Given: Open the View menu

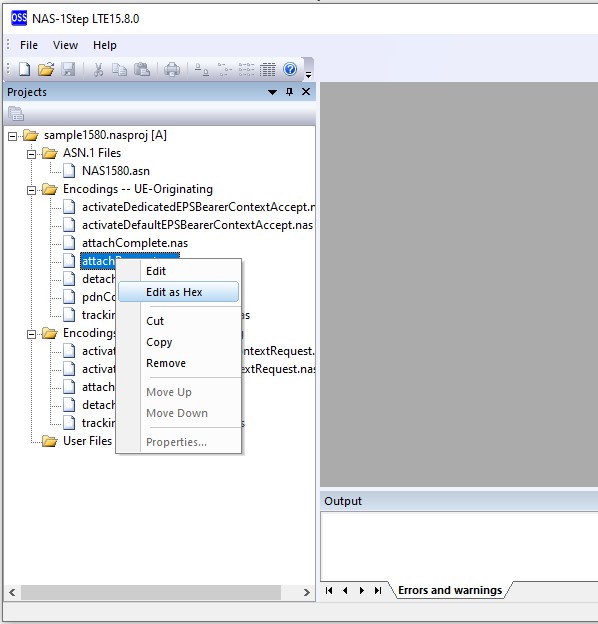Looking at the screenshot, I should (x=65, y=45).
